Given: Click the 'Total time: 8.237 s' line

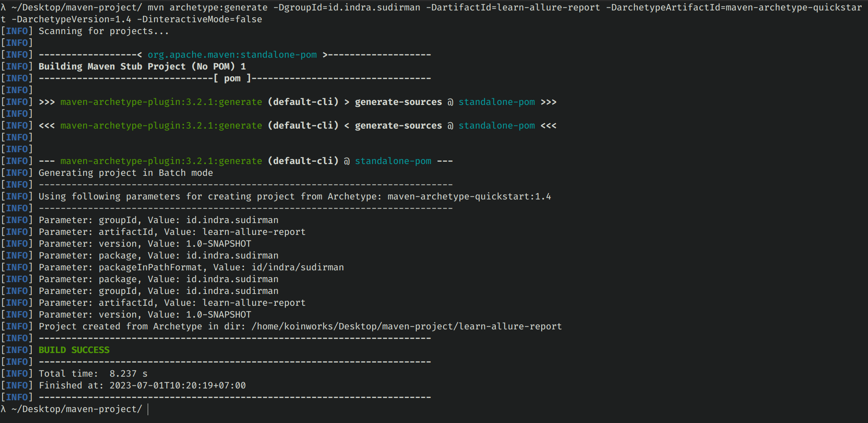Looking at the screenshot, I should click(93, 373).
